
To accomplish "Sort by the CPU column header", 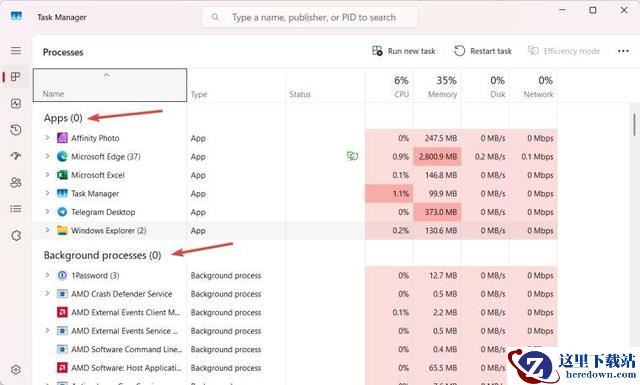I will pyautogui.click(x=389, y=86).
